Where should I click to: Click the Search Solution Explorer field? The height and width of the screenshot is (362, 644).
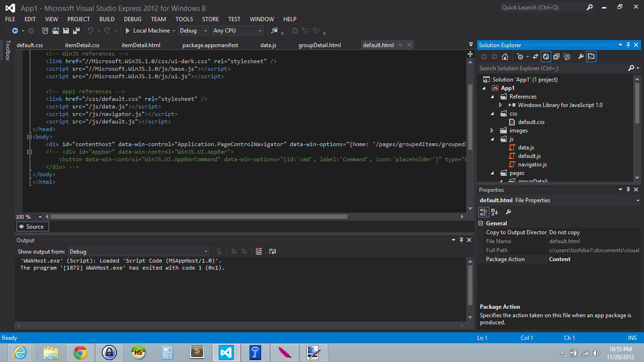[x=552, y=68]
